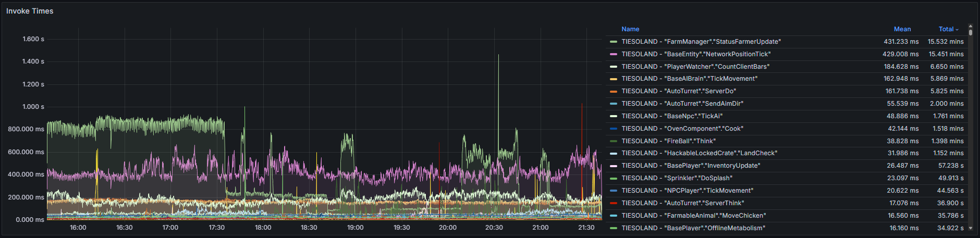The width and height of the screenshot is (980, 238).
Task: Select the FireBall Think legend label
Action: click(x=668, y=141)
